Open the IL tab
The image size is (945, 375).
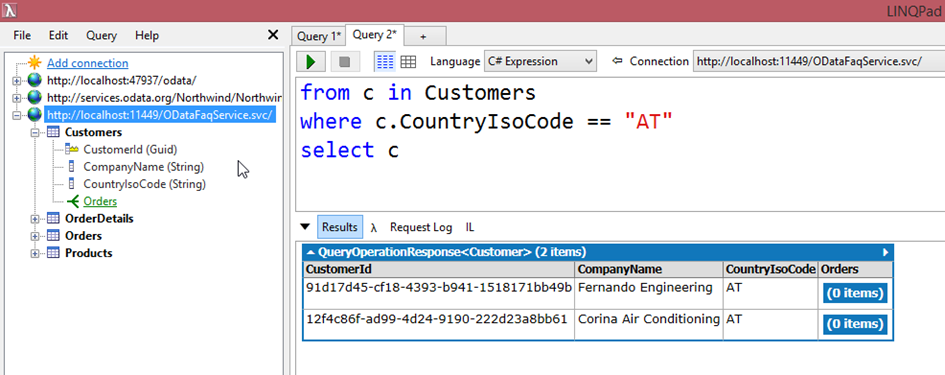469,227
